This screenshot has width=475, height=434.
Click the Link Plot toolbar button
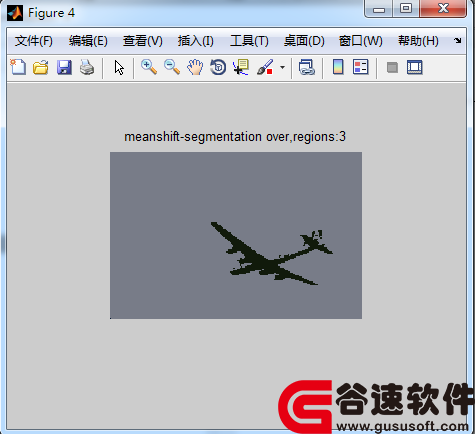307,67
